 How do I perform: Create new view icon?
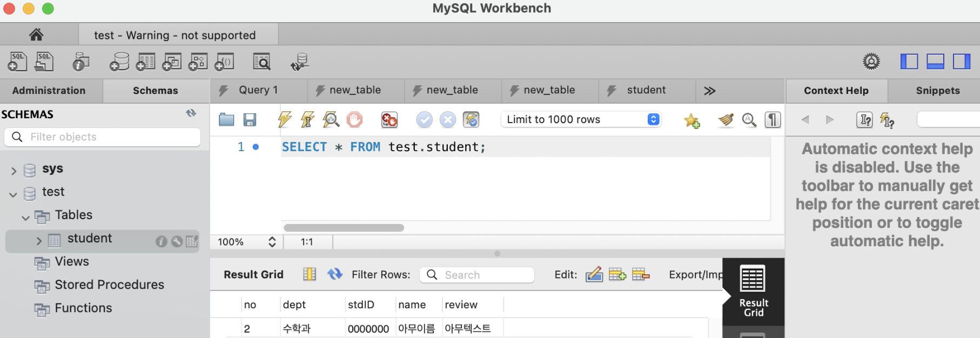click(x=172, y=62)
